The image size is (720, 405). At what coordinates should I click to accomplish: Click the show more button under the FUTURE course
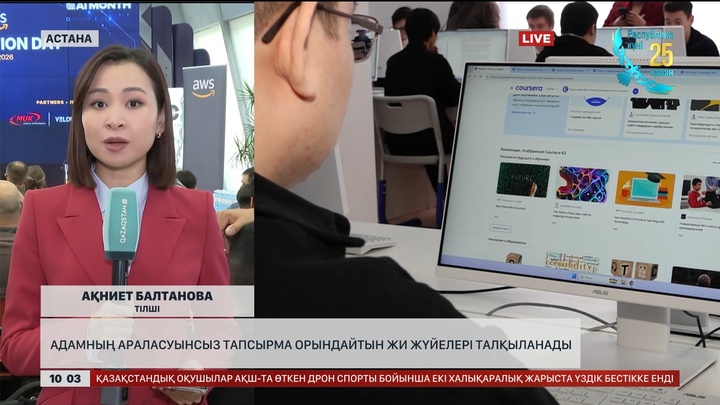coord(500,228)
